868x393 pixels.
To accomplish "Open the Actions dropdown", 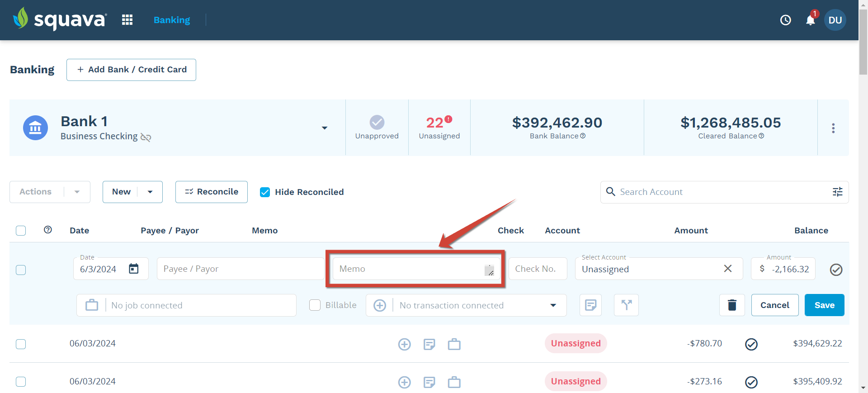I will [x=50, y=192].
